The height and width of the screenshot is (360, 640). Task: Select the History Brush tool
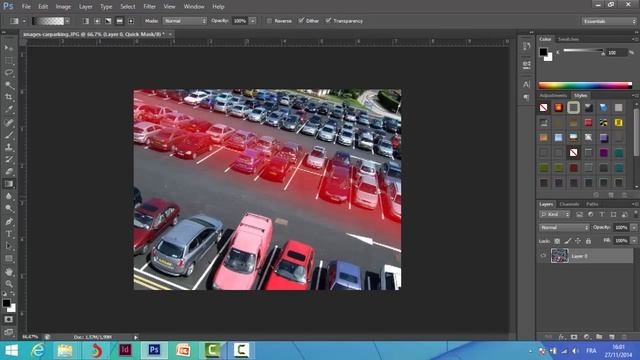coord(9,159)
